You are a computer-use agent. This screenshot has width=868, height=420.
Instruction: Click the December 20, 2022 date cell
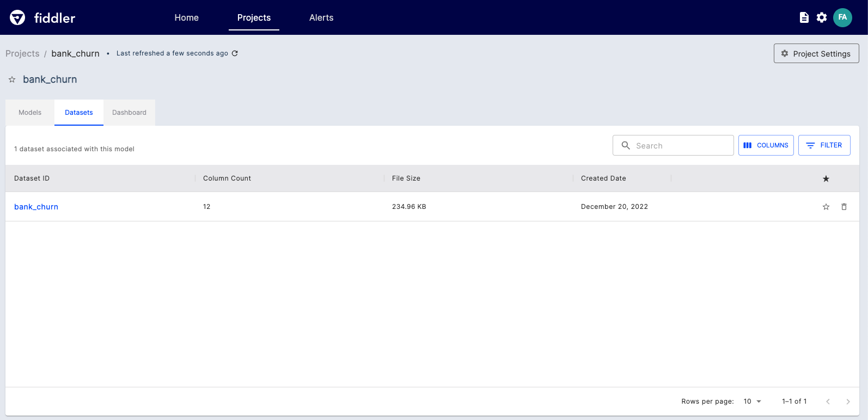pyautogui.click(x=614, y=207)
